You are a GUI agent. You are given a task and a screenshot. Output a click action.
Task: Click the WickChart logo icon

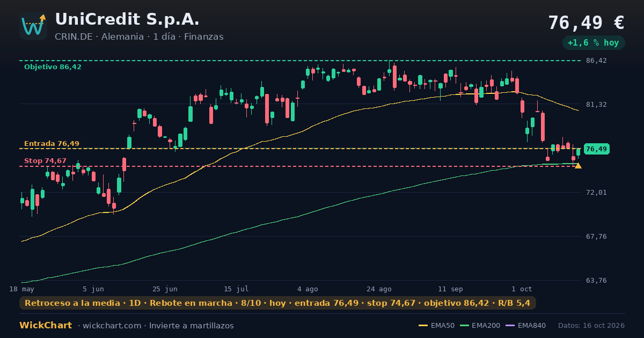(33, 26)
